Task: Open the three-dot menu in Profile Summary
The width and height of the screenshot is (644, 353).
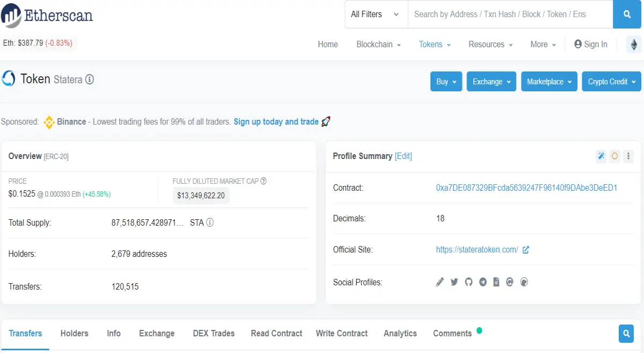Action: (x=628, y=156)
